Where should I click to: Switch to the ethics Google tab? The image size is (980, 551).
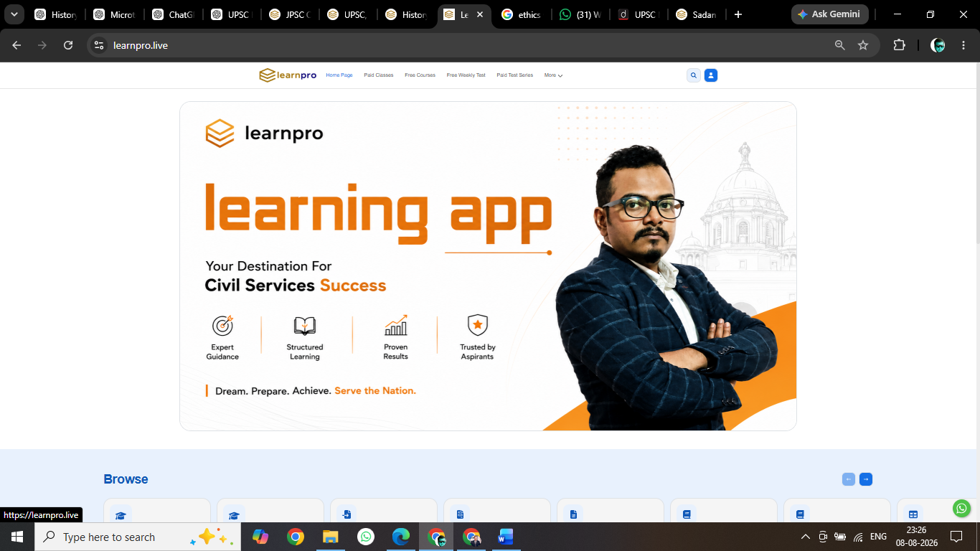click(x=523, y=14)
